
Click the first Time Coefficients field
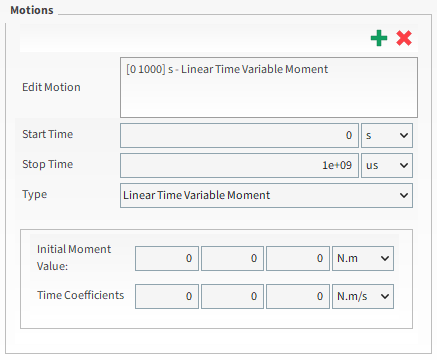[167, 296]
